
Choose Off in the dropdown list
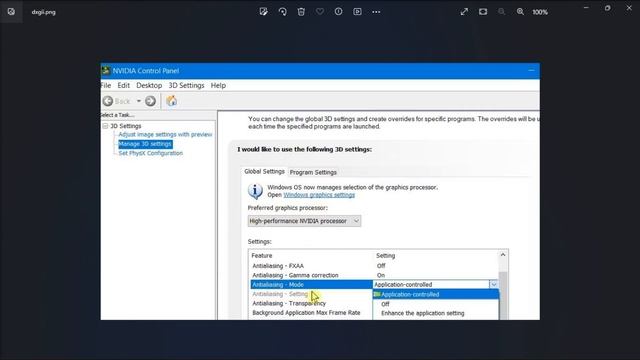pos(436,304)
